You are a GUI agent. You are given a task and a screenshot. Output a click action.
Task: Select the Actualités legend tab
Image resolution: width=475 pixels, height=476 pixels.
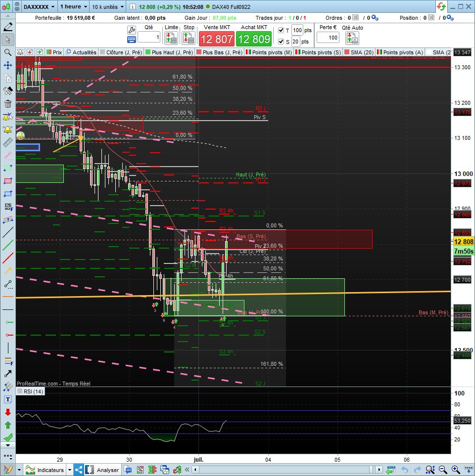[x=81, y=52]
